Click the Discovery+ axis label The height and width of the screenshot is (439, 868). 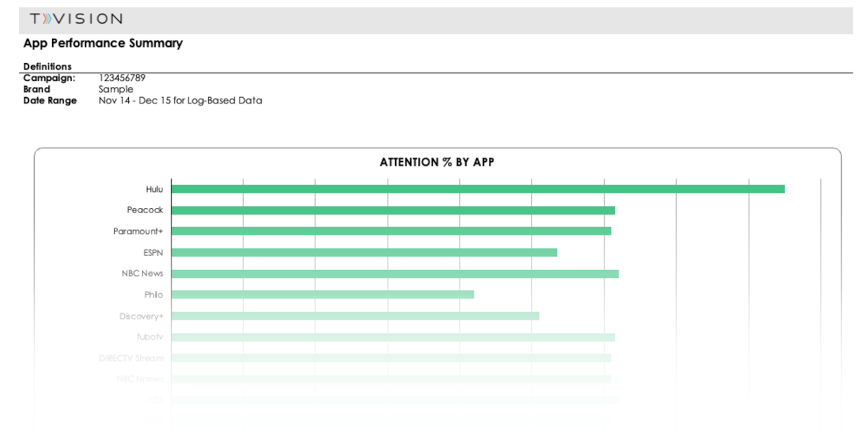(x=142, y=316)
